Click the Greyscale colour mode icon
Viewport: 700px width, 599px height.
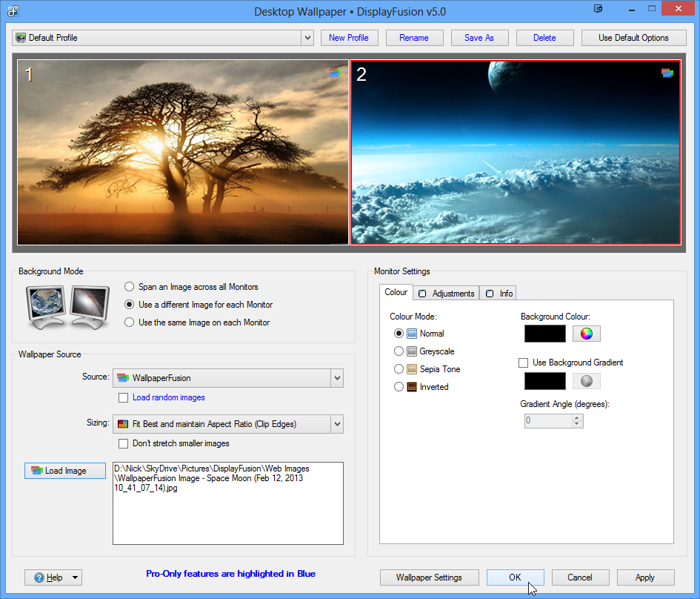pyautogui.click(x=412, y=351)
